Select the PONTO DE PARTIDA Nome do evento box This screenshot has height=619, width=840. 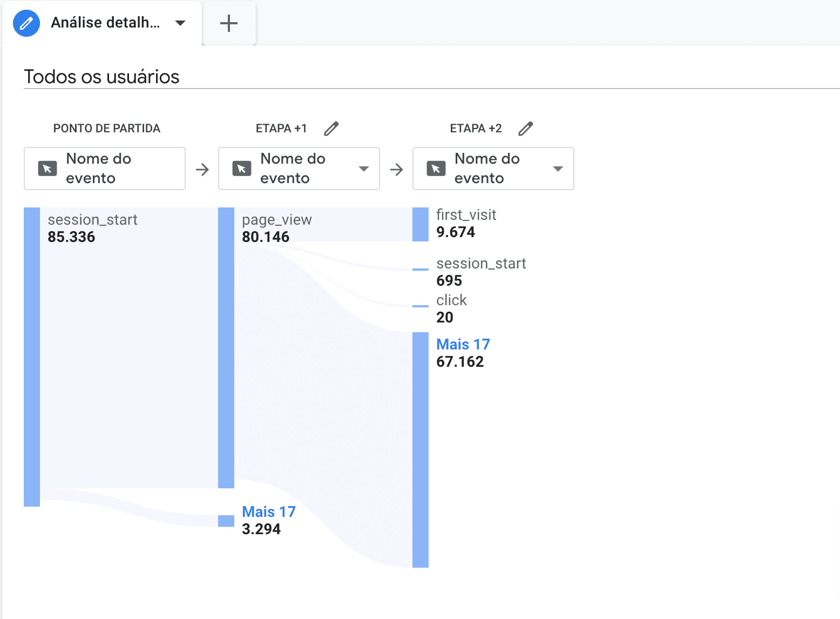click(105, 169)
